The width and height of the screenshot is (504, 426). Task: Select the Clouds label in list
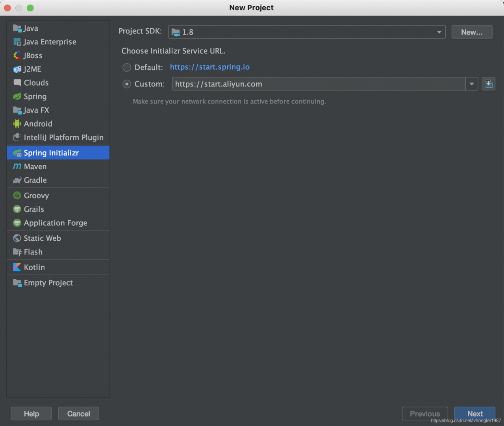[36, 83]
